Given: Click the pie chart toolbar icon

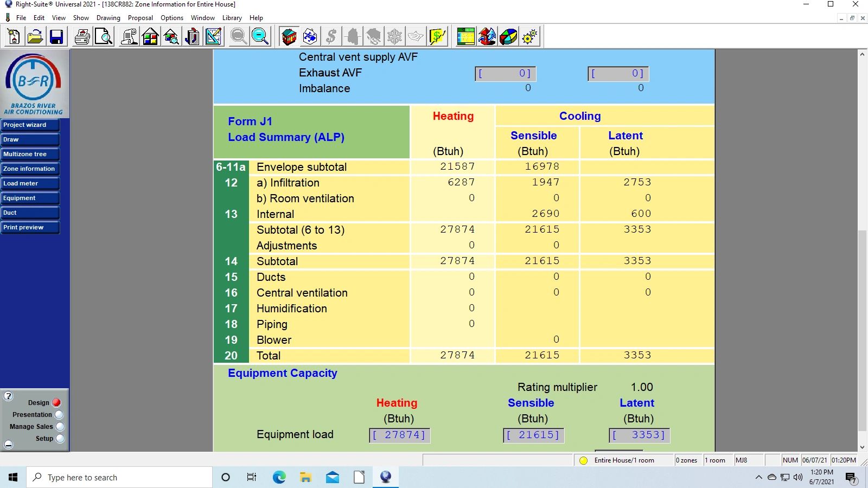Looking at the screenshot, I should tap(508, 37).
